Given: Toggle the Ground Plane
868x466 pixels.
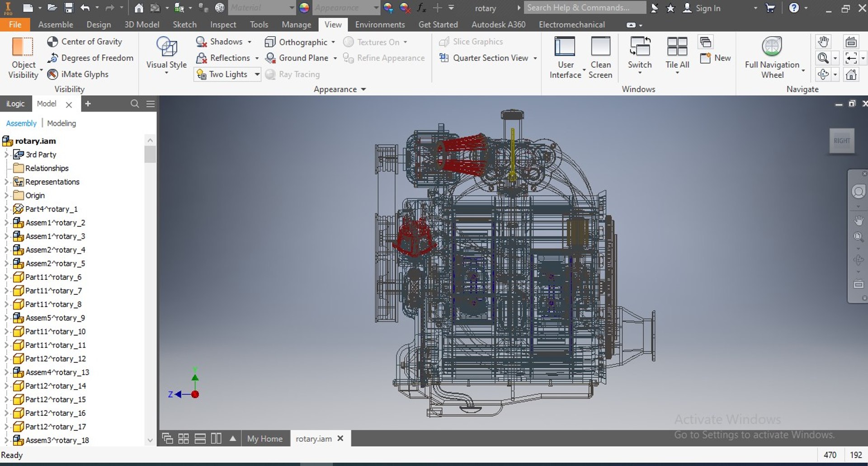Looking at the screenshot, I should point(297,58).
